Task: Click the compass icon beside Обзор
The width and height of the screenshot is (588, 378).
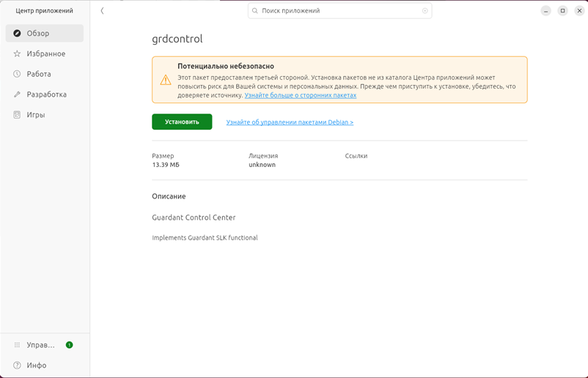Action: 17,34
